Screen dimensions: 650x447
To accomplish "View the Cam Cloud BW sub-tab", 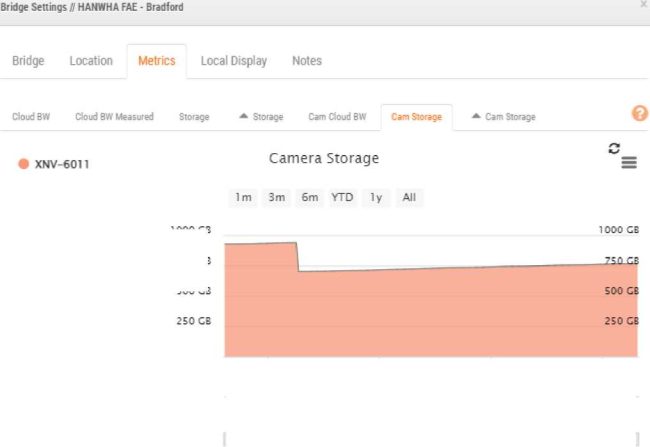I will coord(337,117).
